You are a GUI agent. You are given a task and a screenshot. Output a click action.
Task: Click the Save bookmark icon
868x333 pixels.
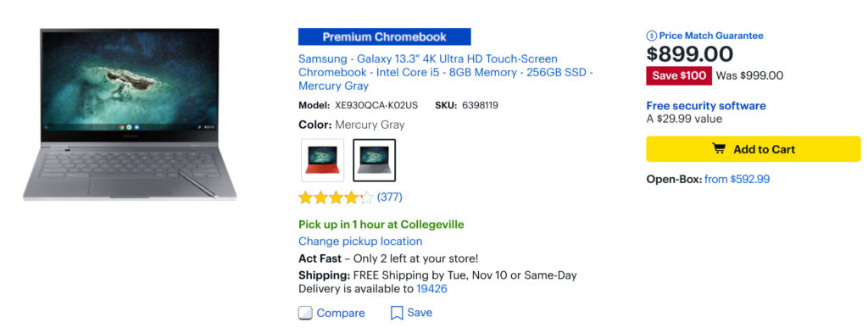tap(397, 313)
